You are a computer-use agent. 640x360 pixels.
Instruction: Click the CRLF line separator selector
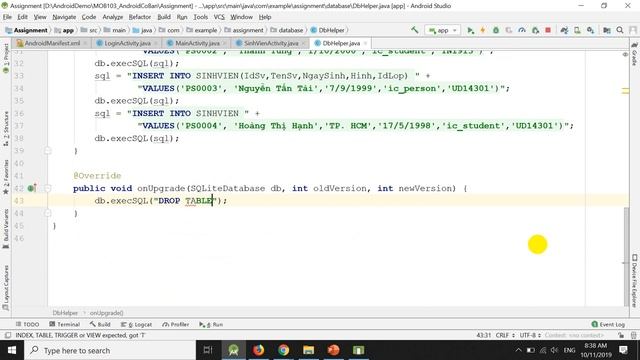click(x=504, y=336)
